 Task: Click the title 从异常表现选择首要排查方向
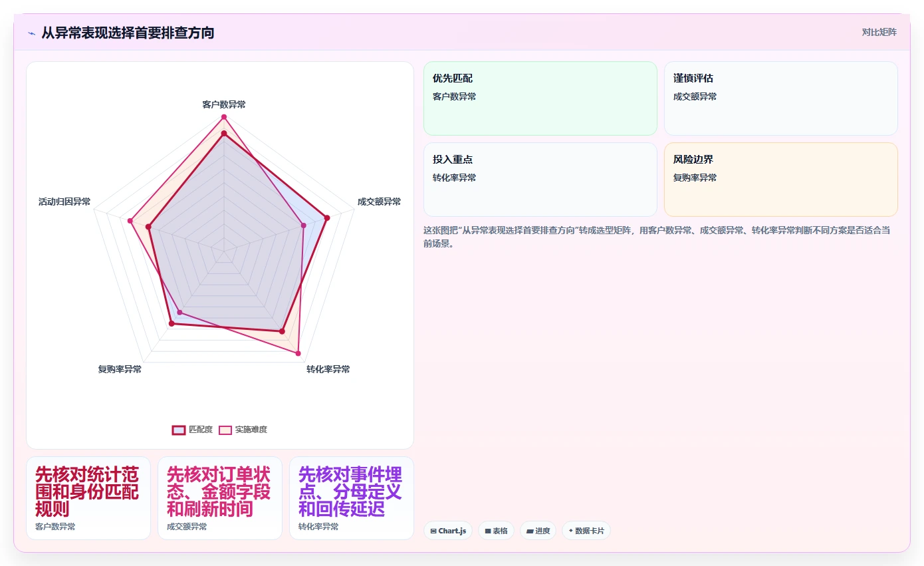tap(128, 33)
